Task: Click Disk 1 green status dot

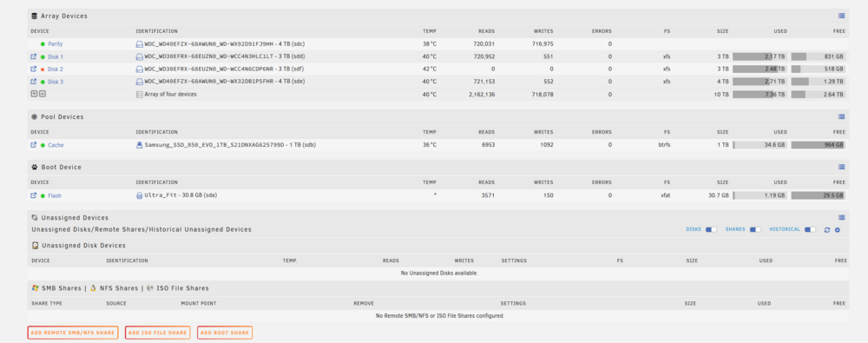Action: [43, 56]
